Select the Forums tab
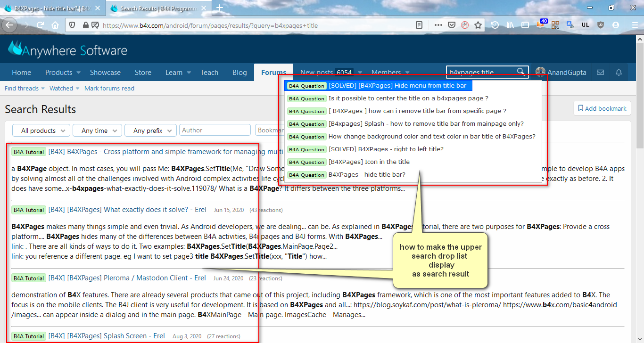This screenshot has height=343, width=644. [273, 73]
